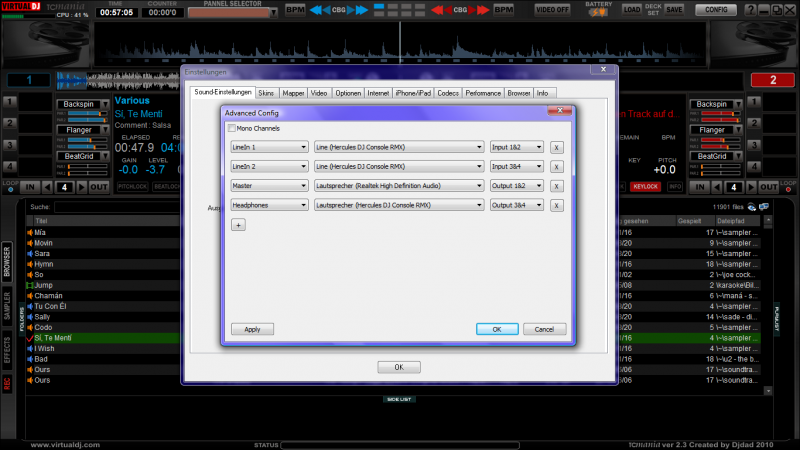Select deck 2 red indicator

coord(772,80)
